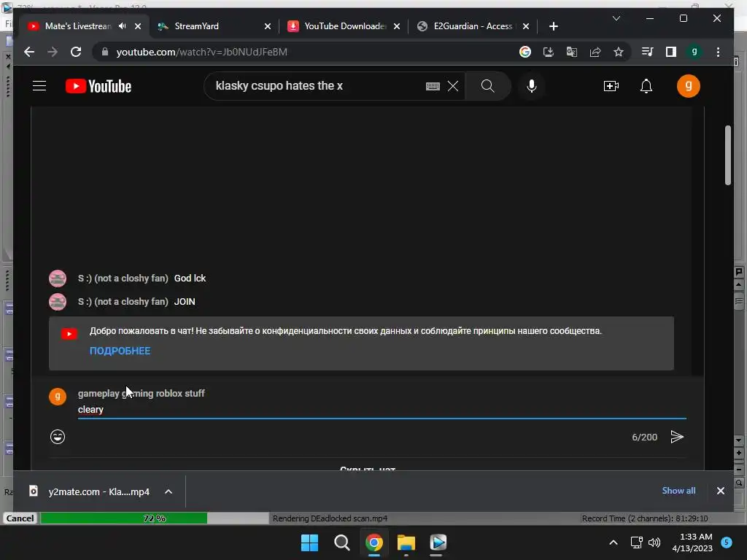Open the network tray icon
The width and height of the screenshot is (747, 560).
tap(636, 542)
